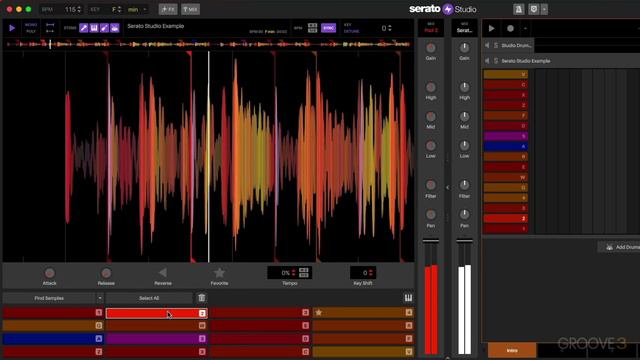
Task: Select the V row in the note lane list
Action: tap(506, 74)
